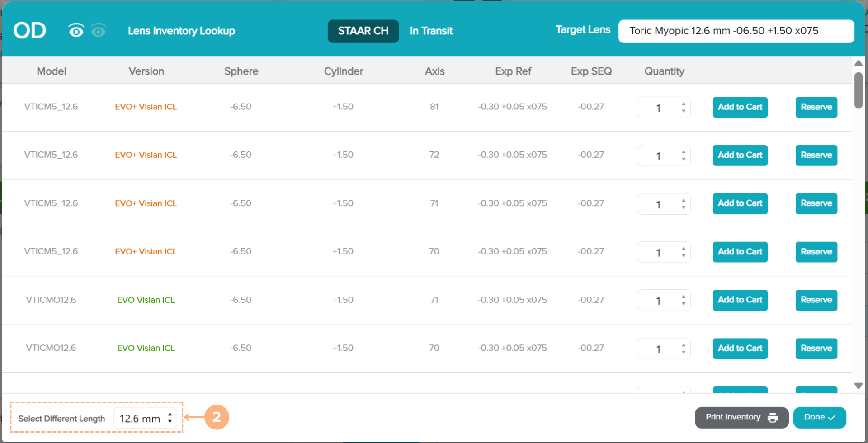Decrease quantity for axis 72 lens
Viewport: 868px width, 443px height.
point(684,159)
